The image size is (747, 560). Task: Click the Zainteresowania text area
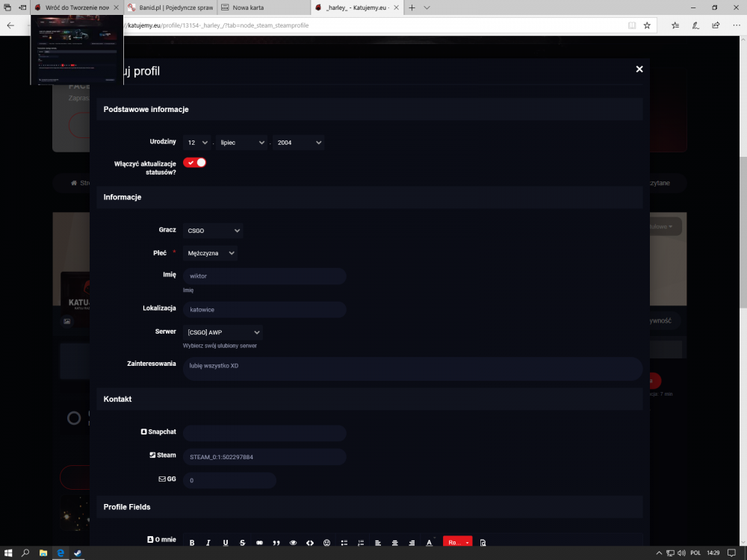[412, 369]
